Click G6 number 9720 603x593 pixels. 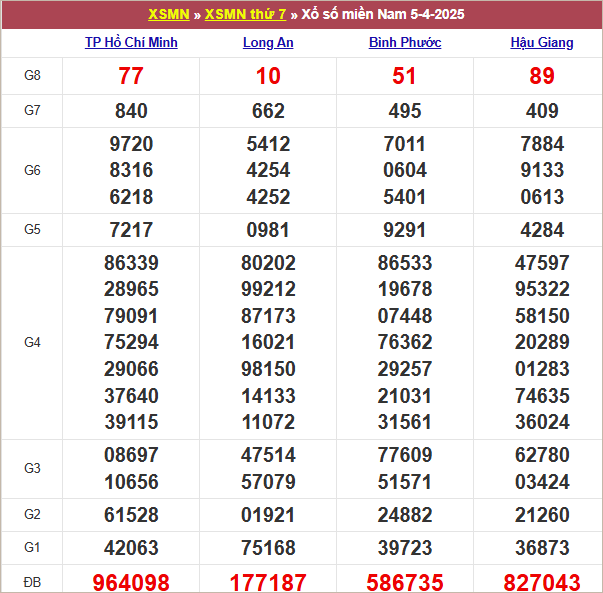(131, 144)
